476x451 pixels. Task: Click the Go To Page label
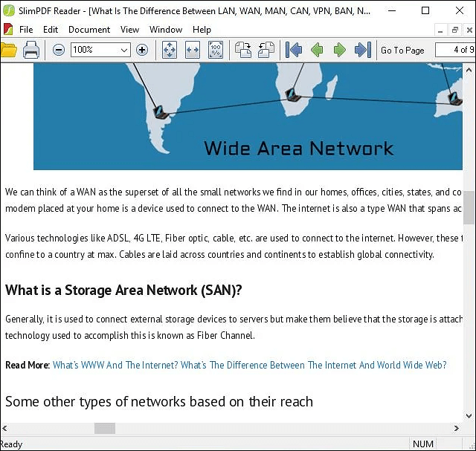(402, 50)
